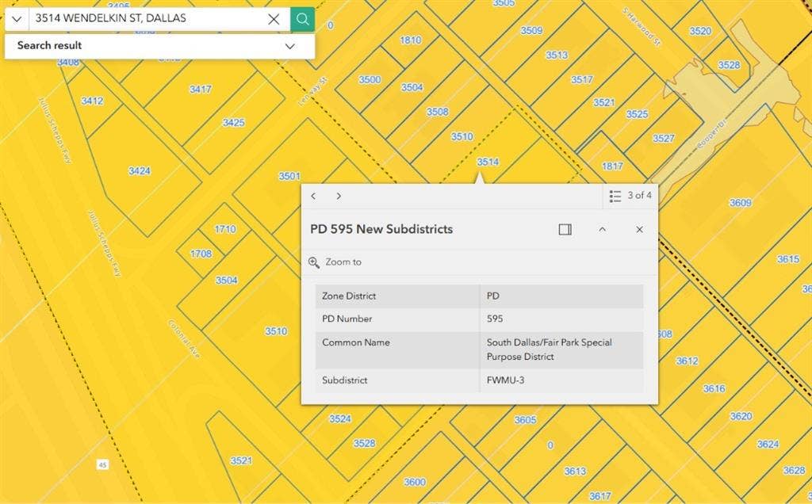This screenshot has width=812, height=504.
Task: Collapse the PD 595 popup
Action: (603, 229)
